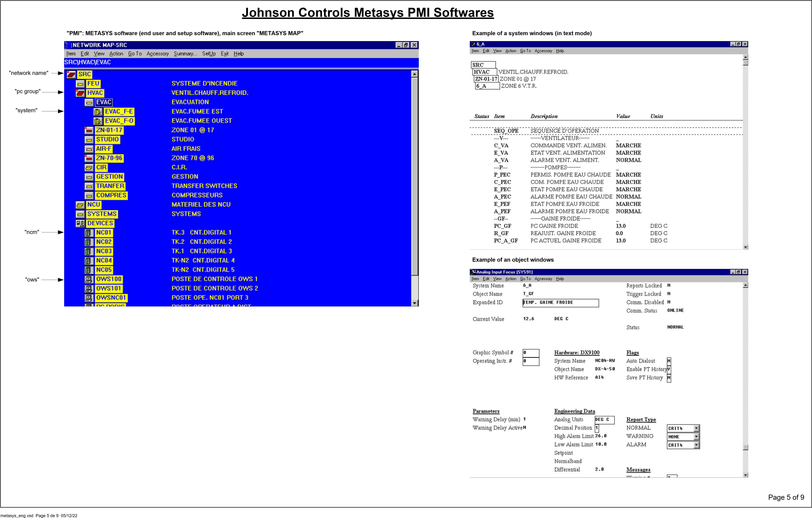Image resolution: width=812 pixels, height=518 pixels.
Task: Click 6_A window scrollbar down arrow
Action: (x=746, y=247)
